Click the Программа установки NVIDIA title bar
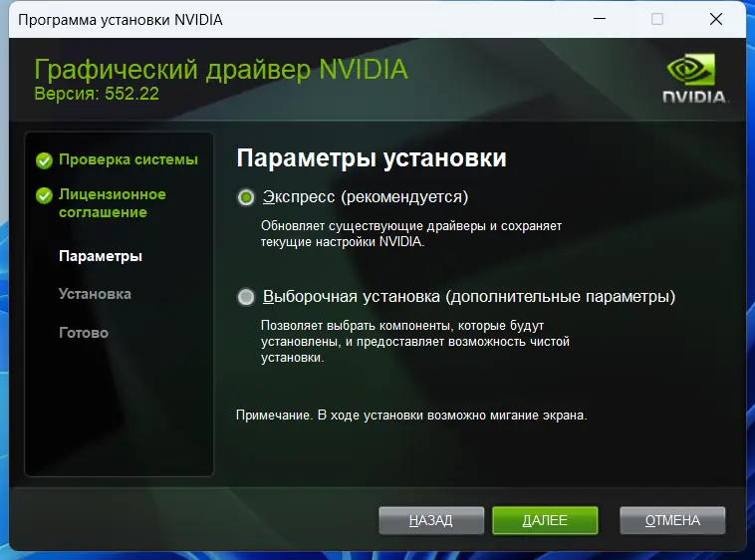Image resolution: width=755 pixels, height=560 pixels. click(x=121, y=20)
